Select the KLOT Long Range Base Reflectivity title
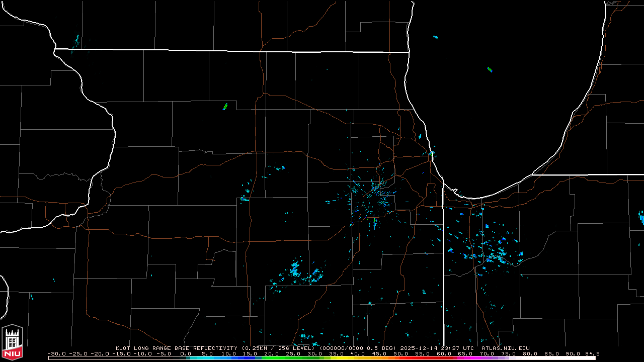Screen dimensions: 644x362 177,348
